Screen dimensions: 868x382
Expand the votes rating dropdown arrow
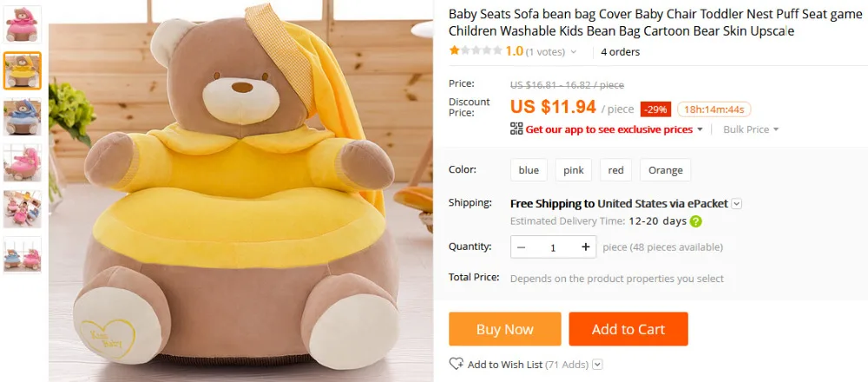pyautogui.click(x=573, y=52)
